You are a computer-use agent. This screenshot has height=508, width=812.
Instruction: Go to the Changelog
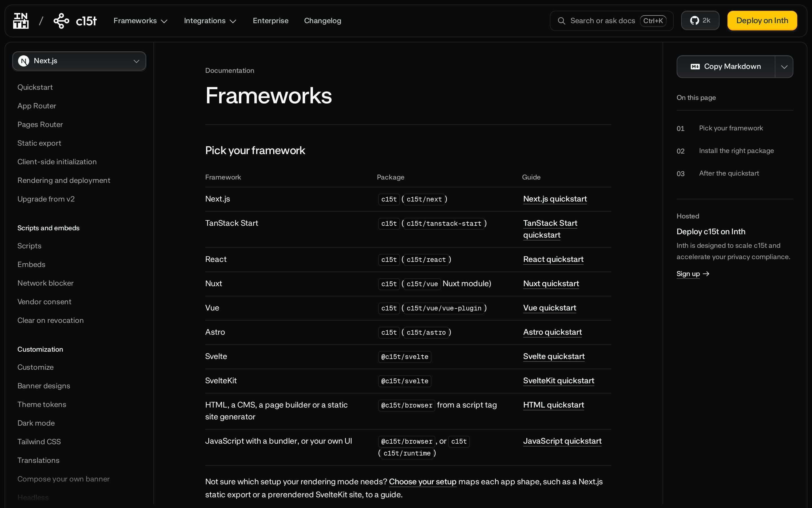pos(323,21)
